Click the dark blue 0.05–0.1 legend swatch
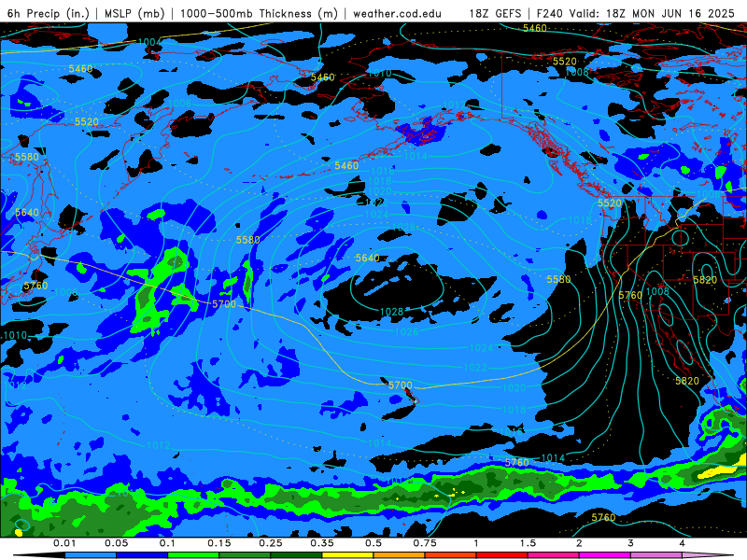The height and width of the screenshot is (560, 747). point(142,555)
